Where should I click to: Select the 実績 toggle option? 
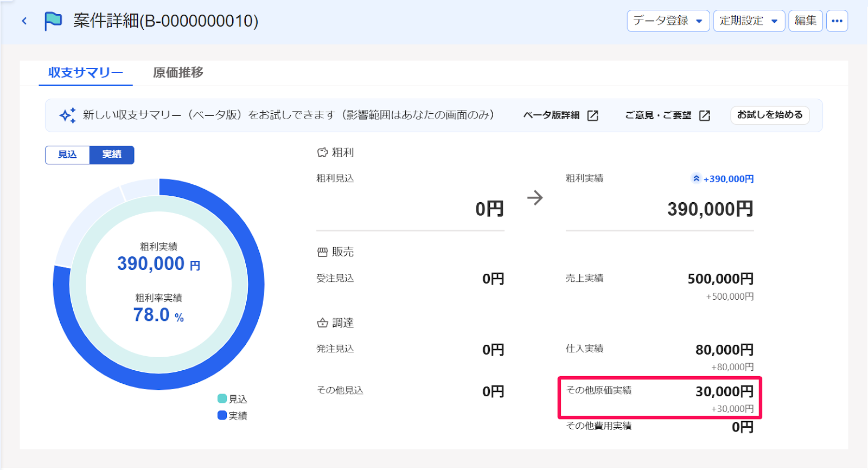112,155
